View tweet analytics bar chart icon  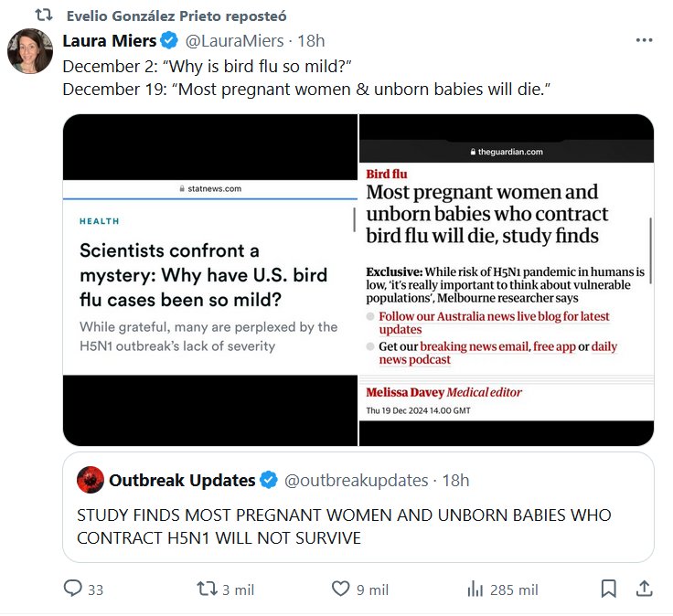tap(475, 589)
